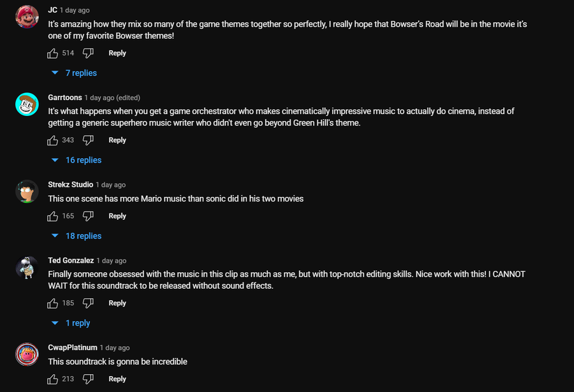Like JC's comment about Bowser's Road

point(53,53)
